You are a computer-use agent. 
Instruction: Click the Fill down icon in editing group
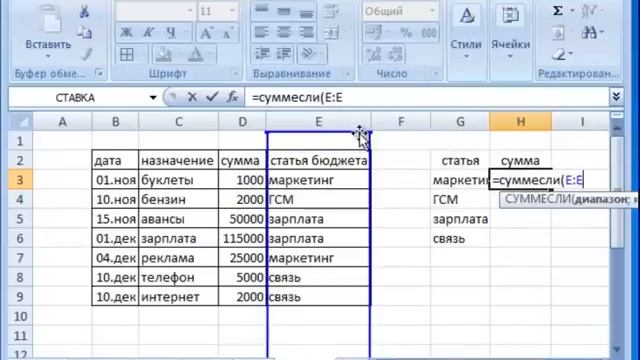pyautogui.click(x=558, y=33)
